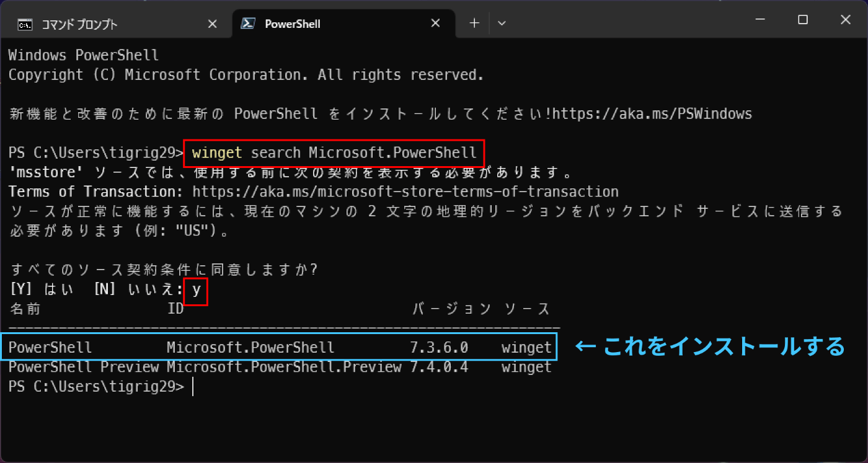Click the PowerShell Preview name text
Screen dimensions: 868x463
(84, 367)
